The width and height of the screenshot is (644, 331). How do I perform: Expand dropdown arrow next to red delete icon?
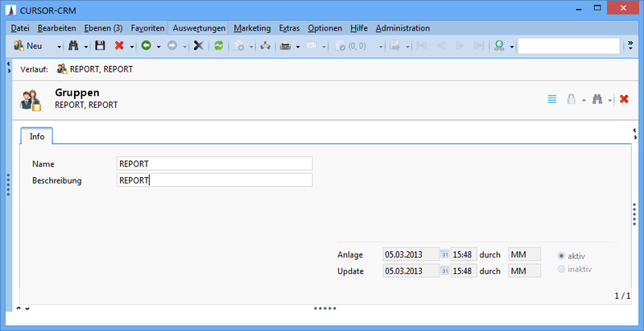click(132, 47)
